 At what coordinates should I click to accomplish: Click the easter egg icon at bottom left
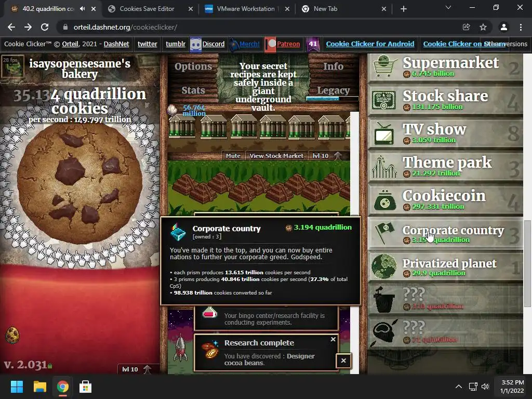pyautogui.click(x=12, y=335)
